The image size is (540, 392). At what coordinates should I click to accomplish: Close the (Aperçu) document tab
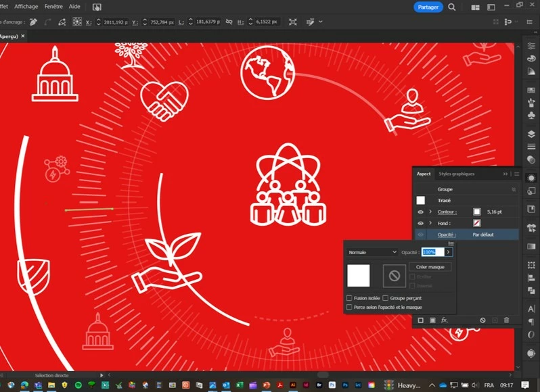23,36
